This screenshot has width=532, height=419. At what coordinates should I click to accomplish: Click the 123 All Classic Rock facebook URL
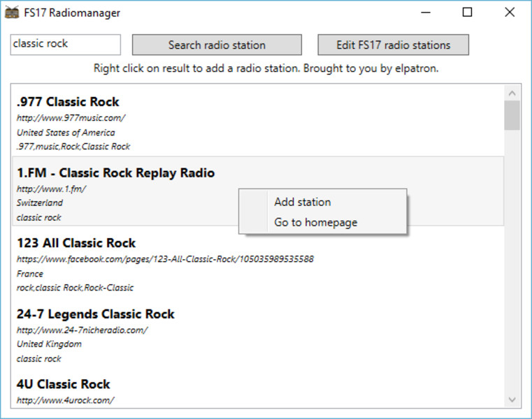point(165,259)
